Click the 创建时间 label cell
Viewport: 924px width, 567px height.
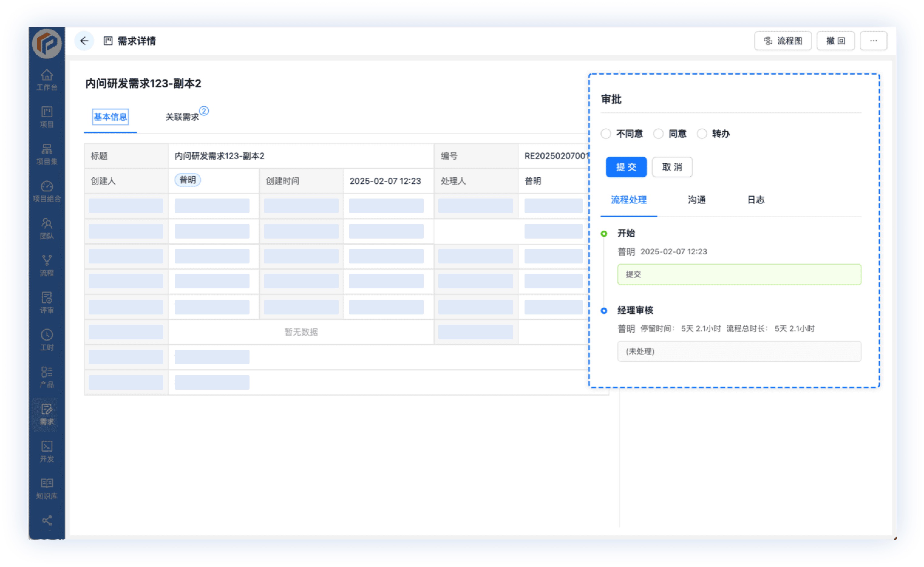[301, 181]
